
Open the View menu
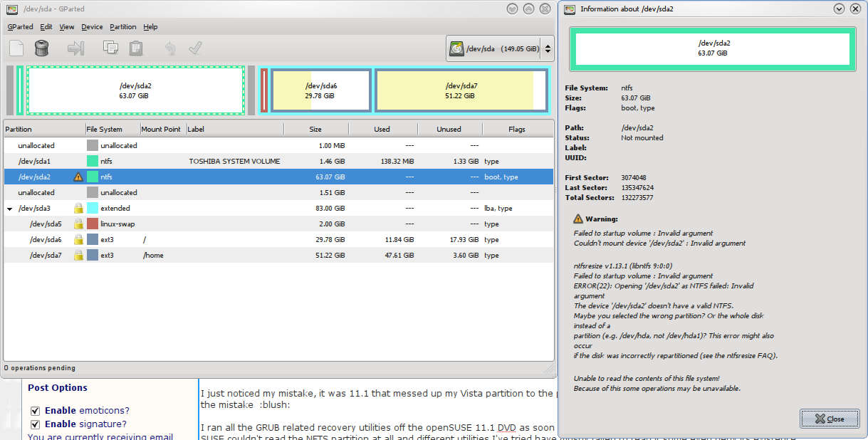point(67,27)
